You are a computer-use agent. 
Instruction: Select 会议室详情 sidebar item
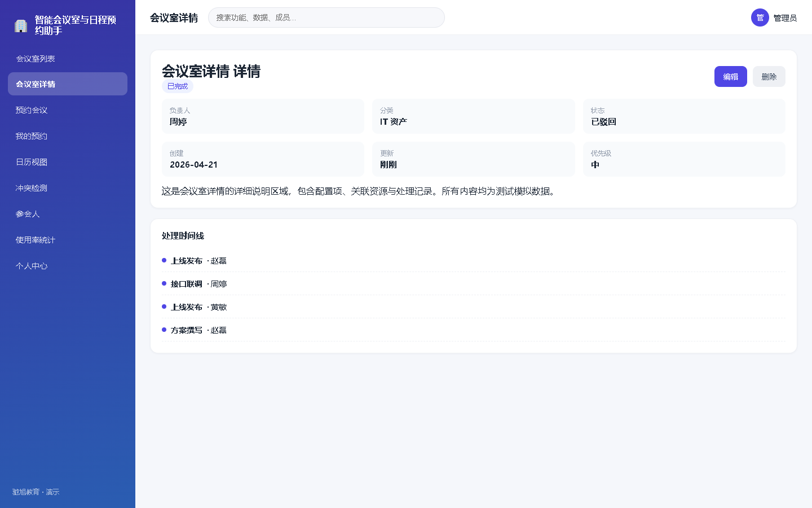68,84
